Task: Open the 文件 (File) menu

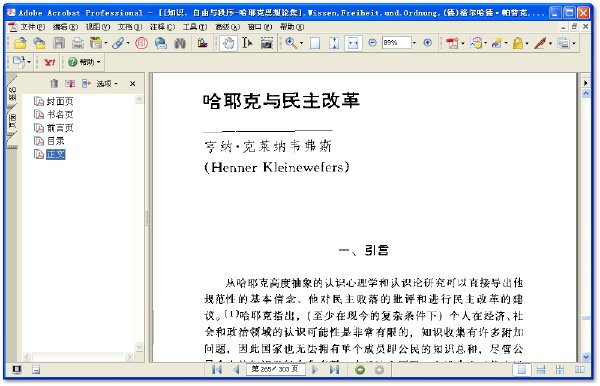Action: click(33, 27)
